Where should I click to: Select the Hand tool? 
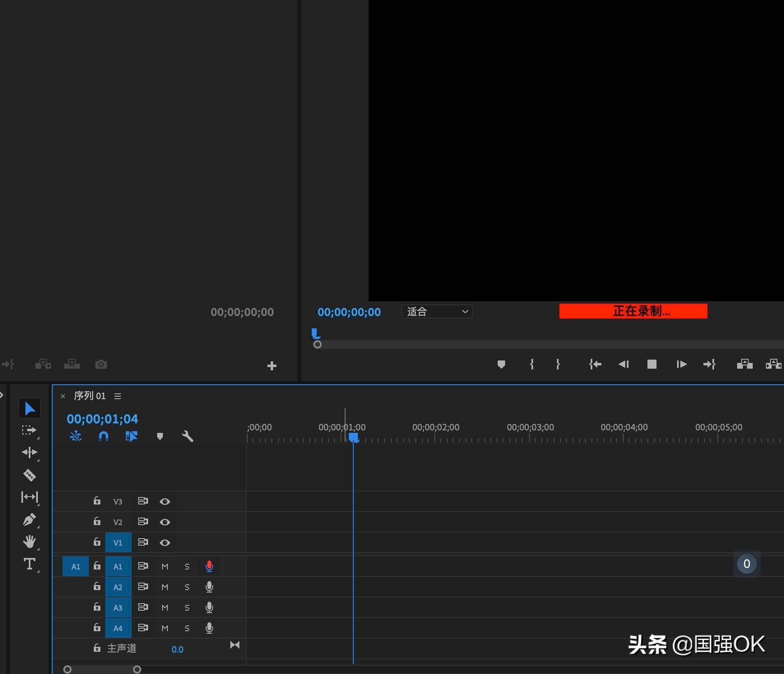(x=29, y=542)
